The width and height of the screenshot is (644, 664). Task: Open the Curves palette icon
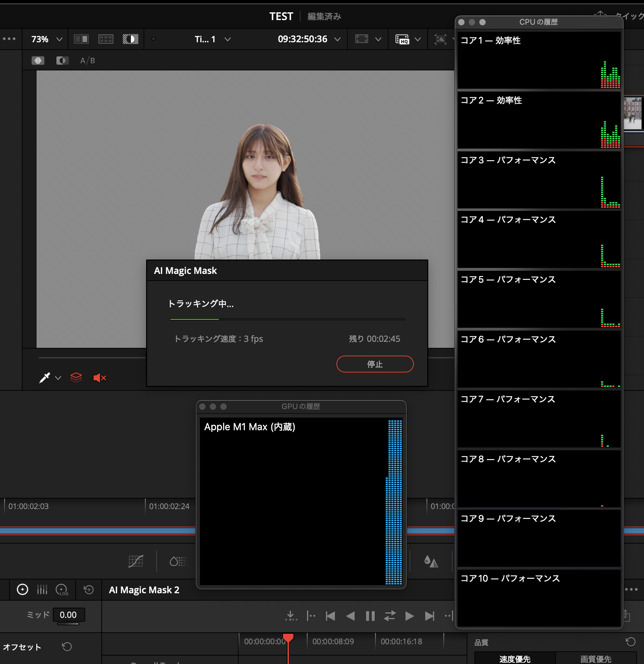pos(135,561)
